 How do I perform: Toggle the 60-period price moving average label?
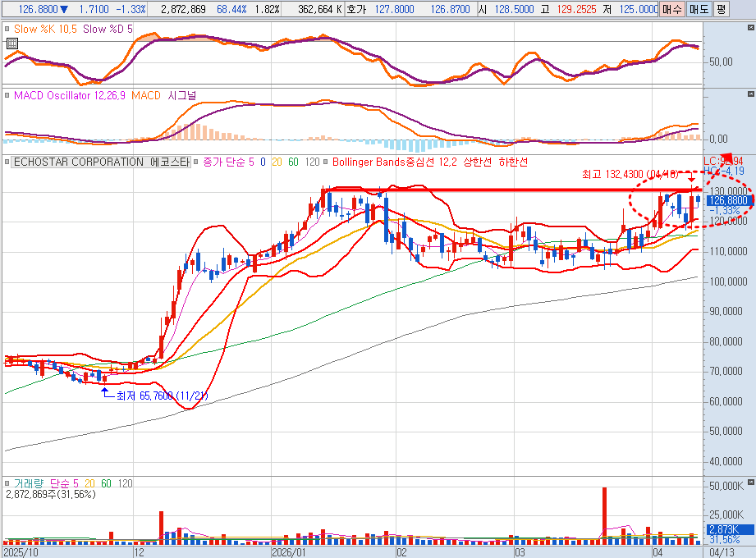[295, 162]
